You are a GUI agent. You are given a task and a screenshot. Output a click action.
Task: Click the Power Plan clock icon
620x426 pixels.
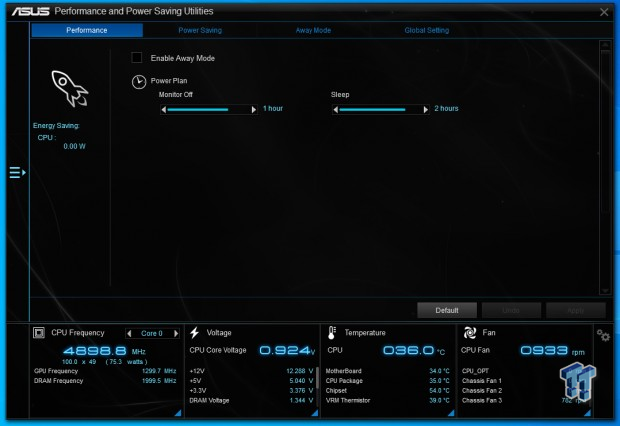click(139, 82)
